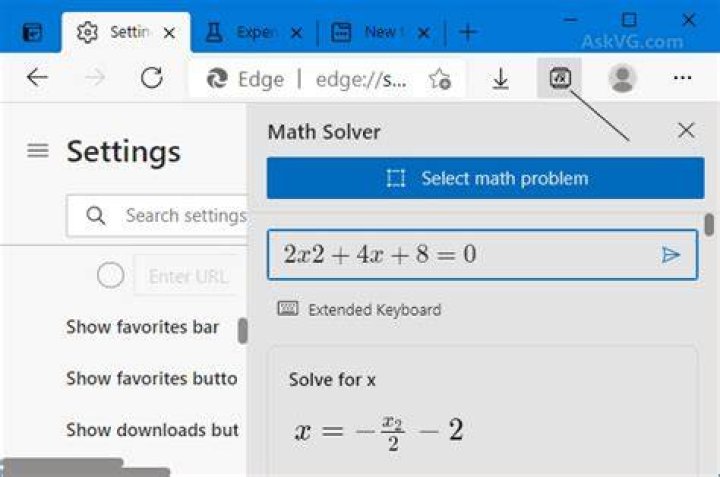Click the Show favorites button label
720x477 pixels.
pyautogui.click(x=152, y=378)
